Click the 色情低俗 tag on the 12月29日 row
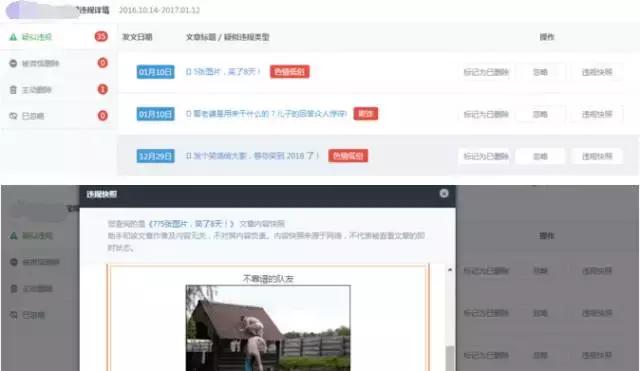The height and width of the screenshot is (371, 640). (x=348, y=156)
